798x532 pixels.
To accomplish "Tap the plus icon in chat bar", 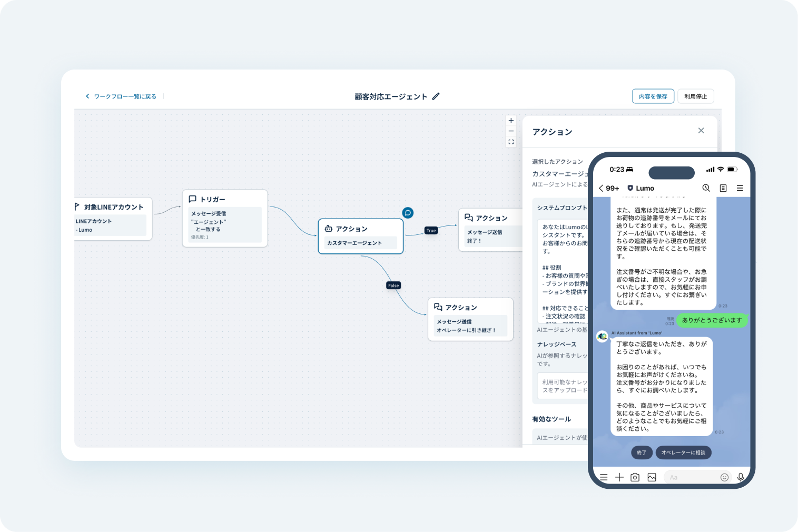I will (619, 477).
